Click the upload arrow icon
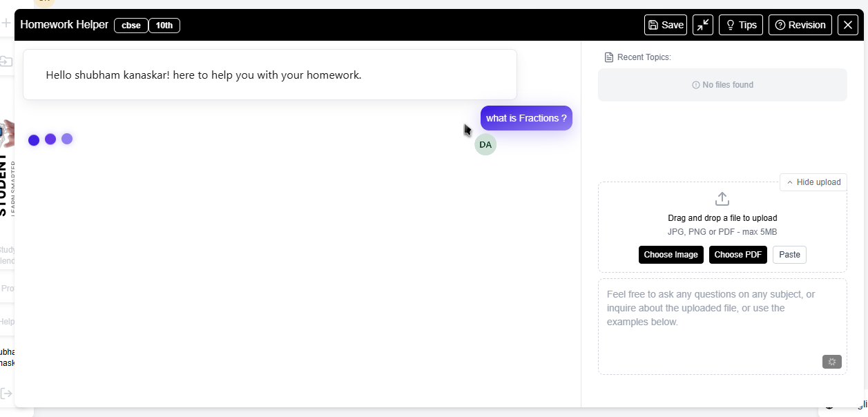This screenshot has width=868, height=417. pyautogui.click(x=722, y=199)
